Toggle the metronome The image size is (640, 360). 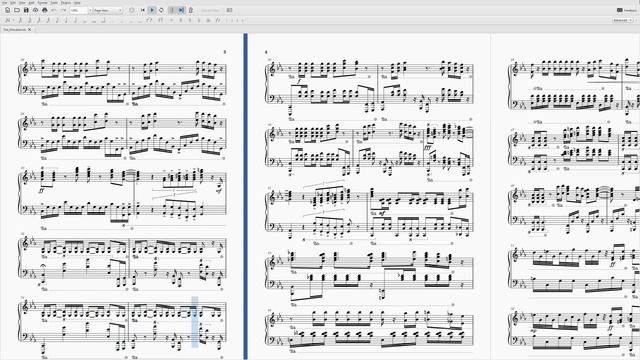(x=191, y=10)
